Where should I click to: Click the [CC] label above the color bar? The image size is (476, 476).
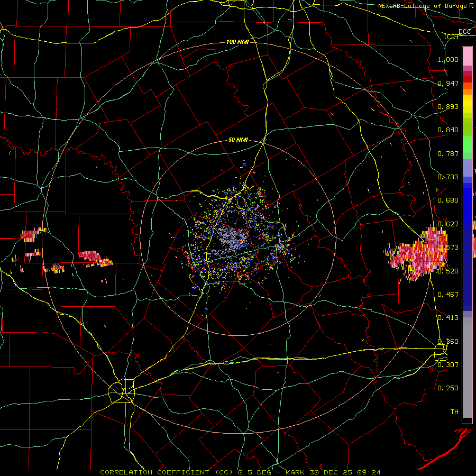coord(452,36)
